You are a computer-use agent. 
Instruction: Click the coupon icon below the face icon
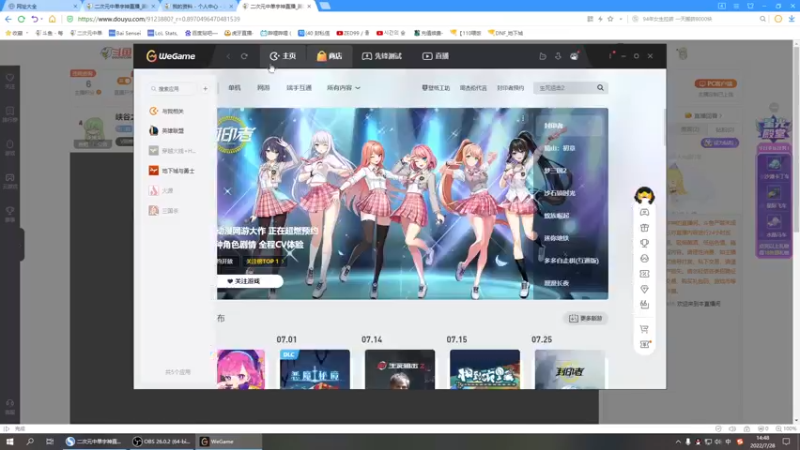(644, 274)
